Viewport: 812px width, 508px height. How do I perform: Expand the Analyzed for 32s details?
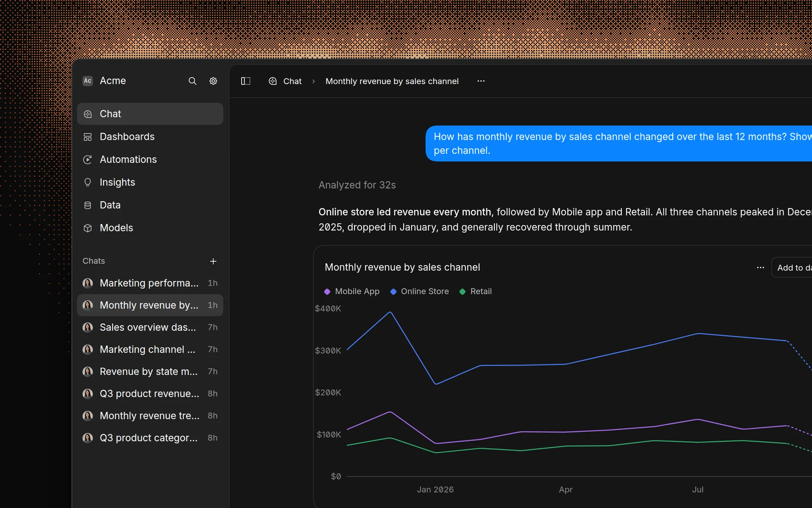click(357, 185)
